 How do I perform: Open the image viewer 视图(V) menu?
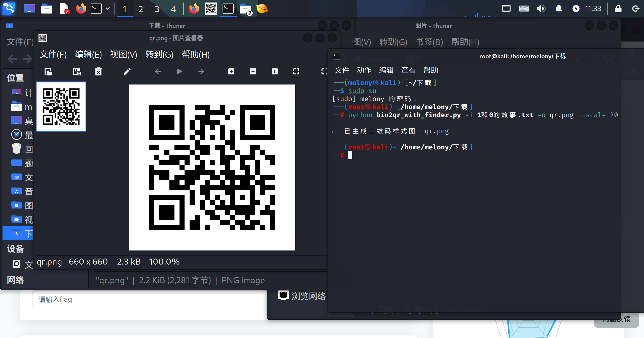[x=124, y=54]
